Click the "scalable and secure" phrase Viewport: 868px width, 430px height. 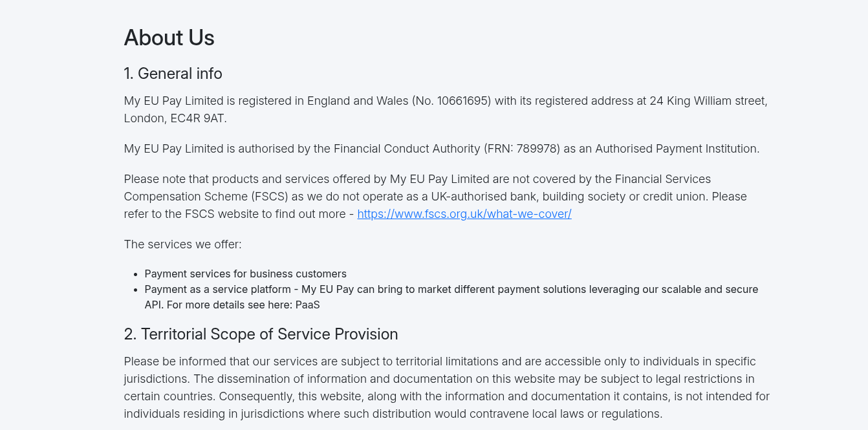[710, 289]
